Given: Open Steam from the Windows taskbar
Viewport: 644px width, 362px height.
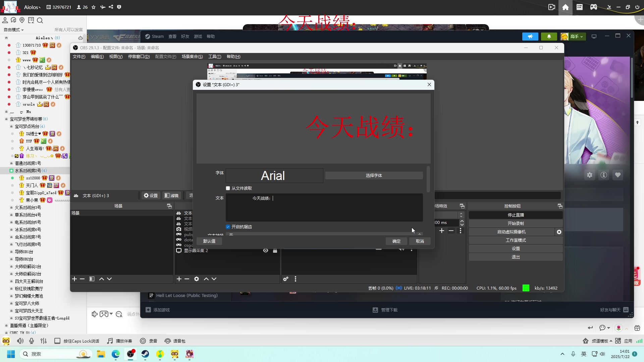Looking at the screenshot, I should [145, 354].
